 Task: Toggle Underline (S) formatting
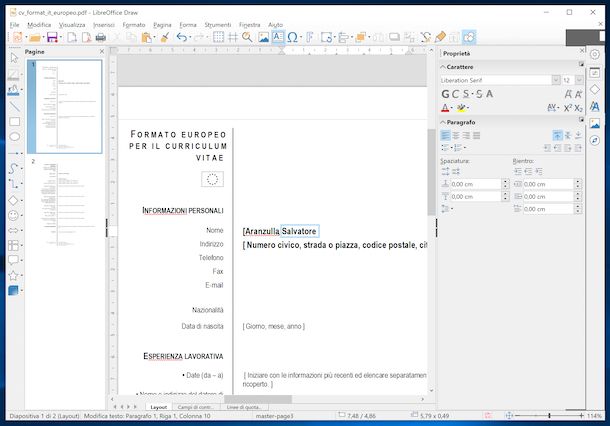(466, 94)
